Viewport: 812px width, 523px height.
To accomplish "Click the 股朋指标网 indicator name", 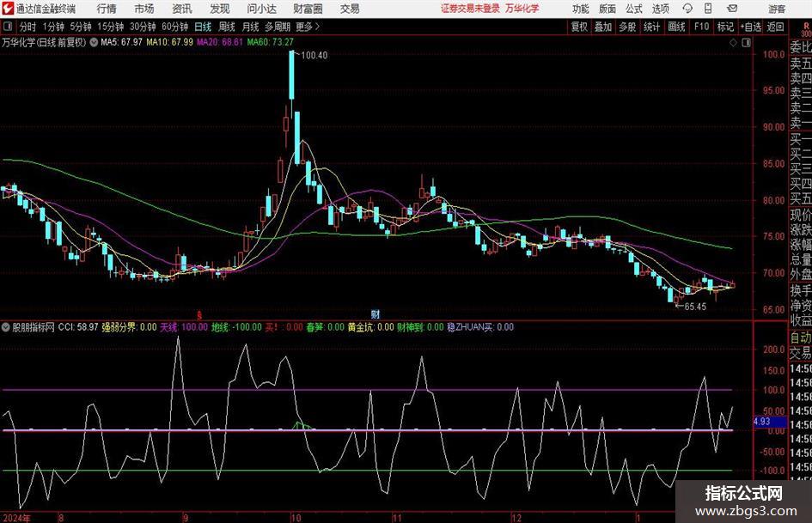I will click(34, 327).
